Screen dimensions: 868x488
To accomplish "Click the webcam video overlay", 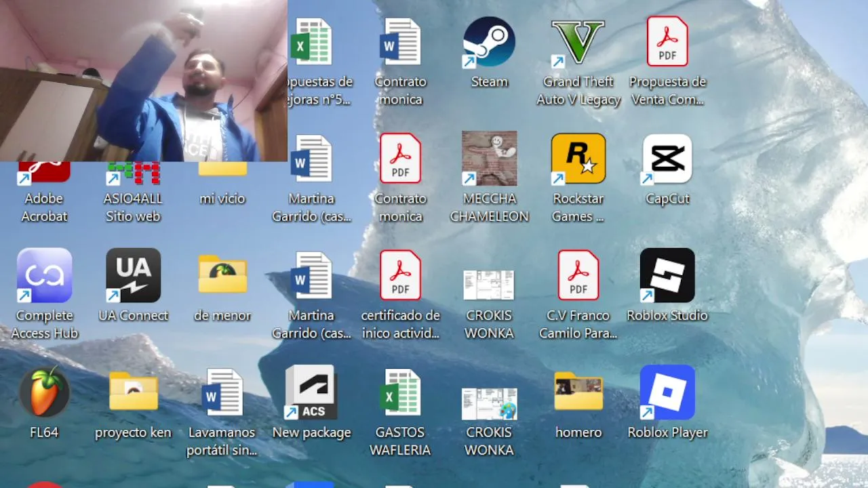I will pos(144,81).
